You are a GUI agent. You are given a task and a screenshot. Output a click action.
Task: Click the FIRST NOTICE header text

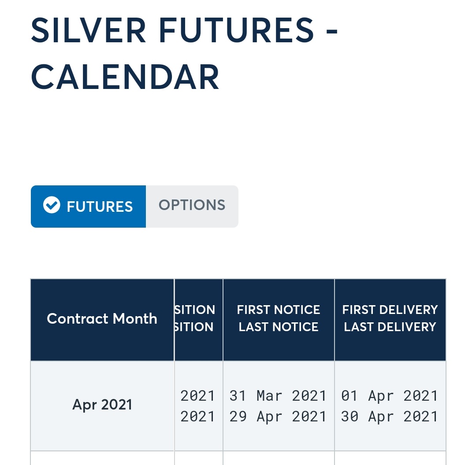279,310
